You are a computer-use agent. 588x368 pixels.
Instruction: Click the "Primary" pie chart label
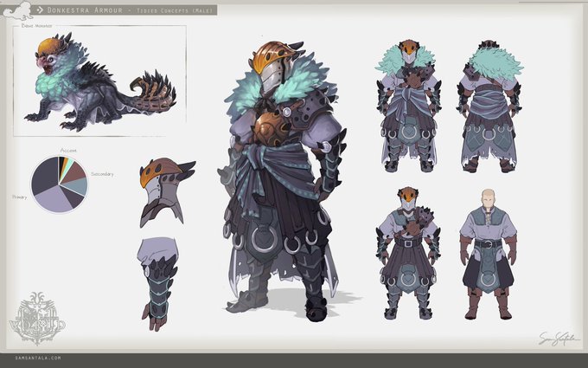coord(20,197)
